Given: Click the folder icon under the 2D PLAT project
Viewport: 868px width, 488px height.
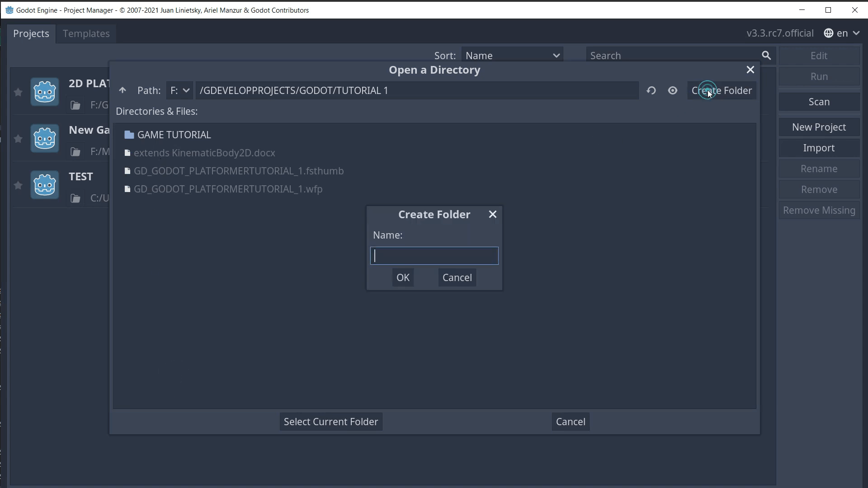Looking at the screenshot, I should (x=75, y=105).
